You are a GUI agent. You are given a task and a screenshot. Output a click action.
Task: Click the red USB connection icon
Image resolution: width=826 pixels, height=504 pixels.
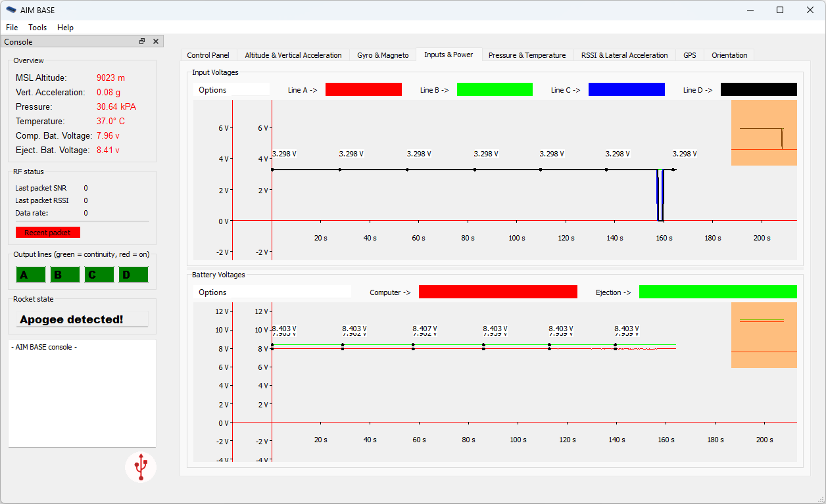pyautogui.click(x=141, y=467)
